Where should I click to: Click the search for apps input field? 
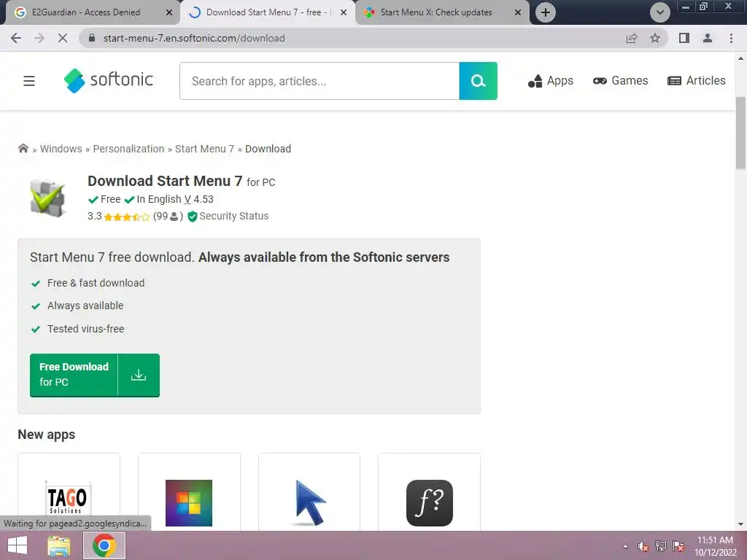[x=320, y=81]
